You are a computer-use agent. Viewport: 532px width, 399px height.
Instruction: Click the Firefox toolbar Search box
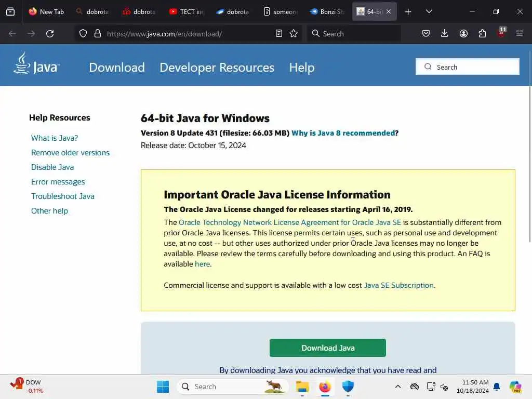point(354,34)
